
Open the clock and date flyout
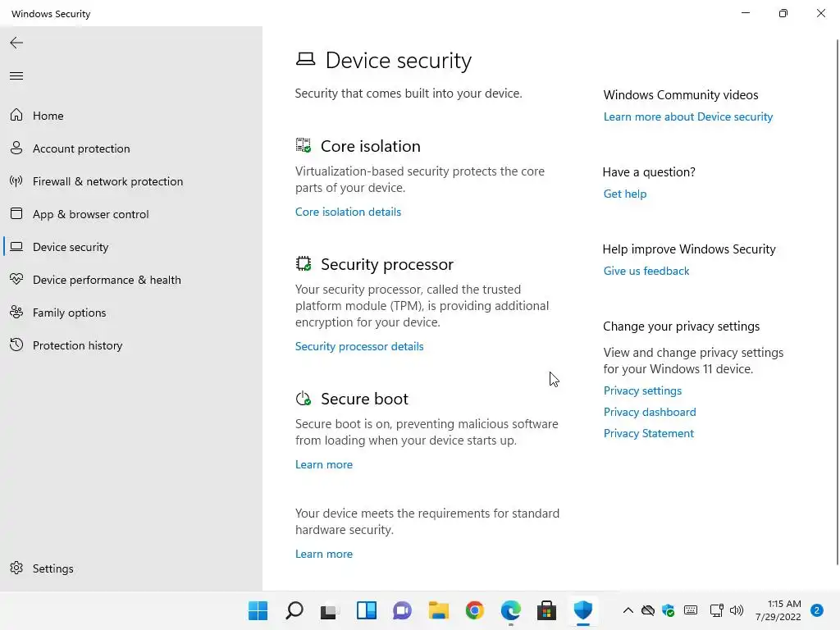click(778, 610)
